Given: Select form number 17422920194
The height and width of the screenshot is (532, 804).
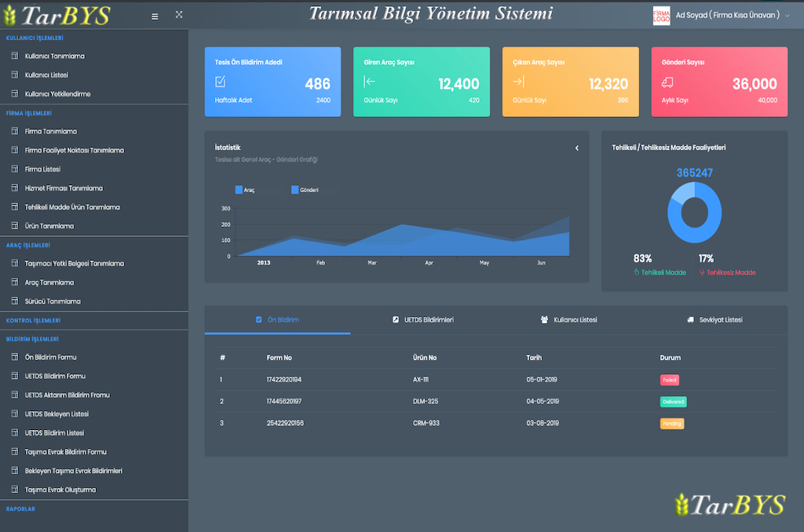Looking at the screenshot, I should point(284,380).
